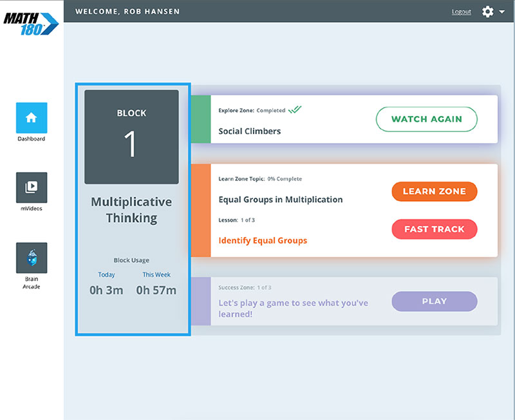
Task: Click the This Week usage value 0h 57m
Action: (x=156, y=290)
